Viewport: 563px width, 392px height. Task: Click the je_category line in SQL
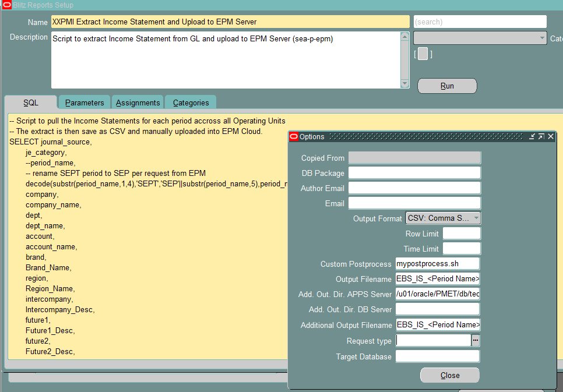click(x=46, y=152)
